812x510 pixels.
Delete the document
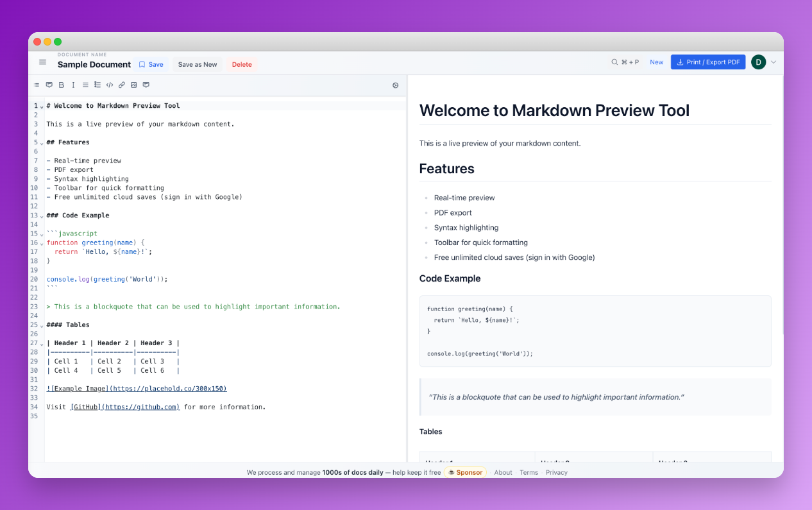point(242,64)
